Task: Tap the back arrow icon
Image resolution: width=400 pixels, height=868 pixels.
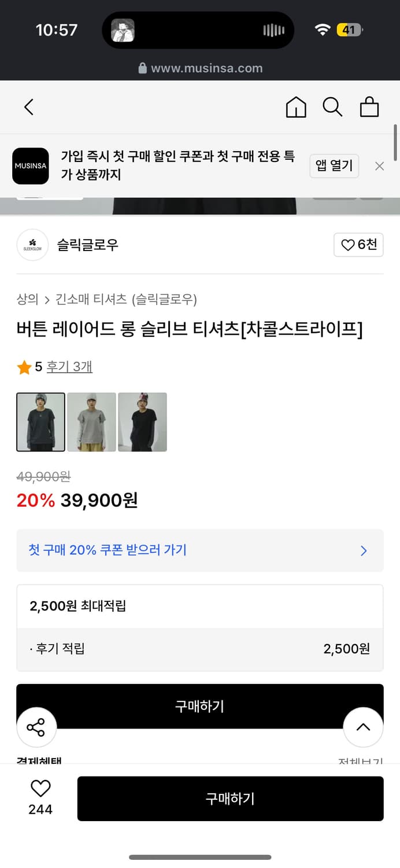Action: [x=29, y=107]
